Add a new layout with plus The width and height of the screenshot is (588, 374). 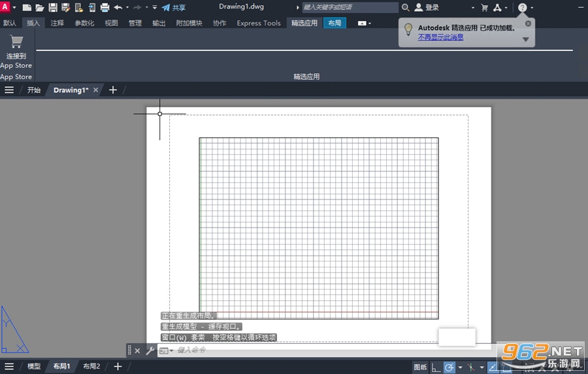[x=118, y=366]
